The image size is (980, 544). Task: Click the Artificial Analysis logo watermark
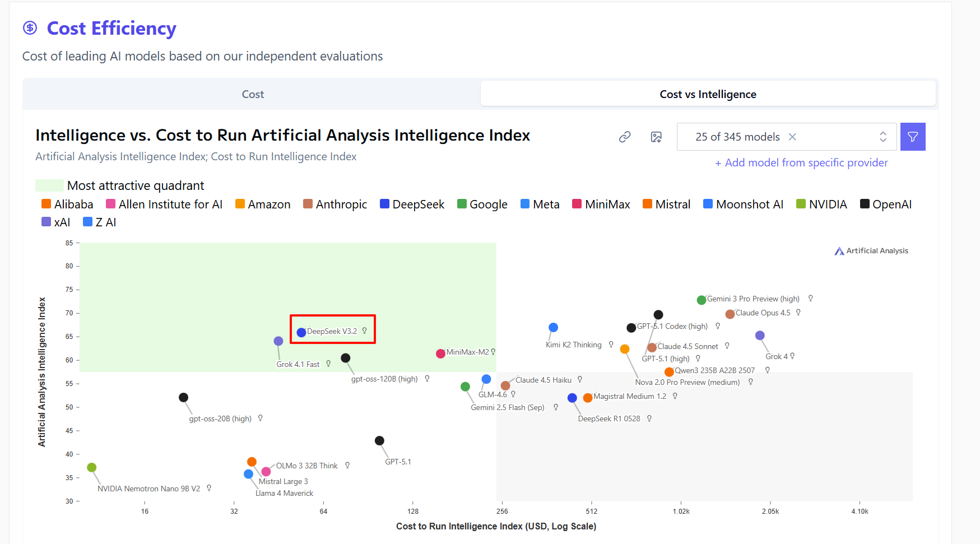[871, 251]
